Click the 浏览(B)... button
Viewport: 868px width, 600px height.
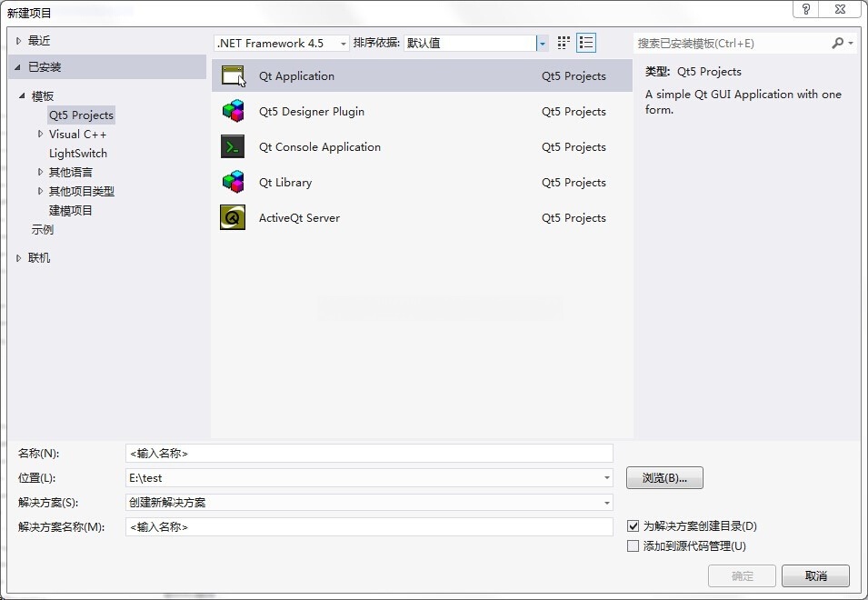[x=664, y=477]
